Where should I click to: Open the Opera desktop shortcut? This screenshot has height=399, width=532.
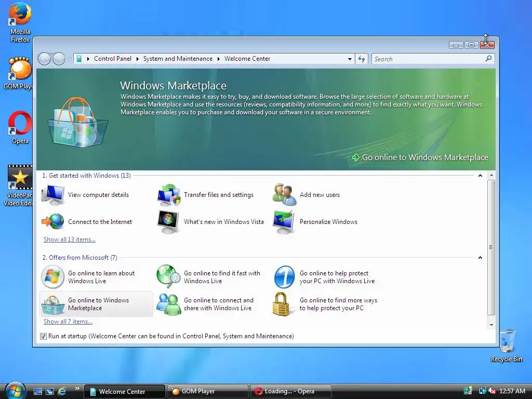pos(20,128)
